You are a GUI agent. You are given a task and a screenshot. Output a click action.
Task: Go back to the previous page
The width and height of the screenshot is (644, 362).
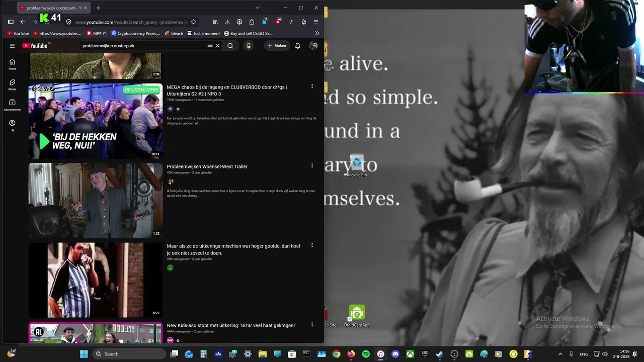23,22
